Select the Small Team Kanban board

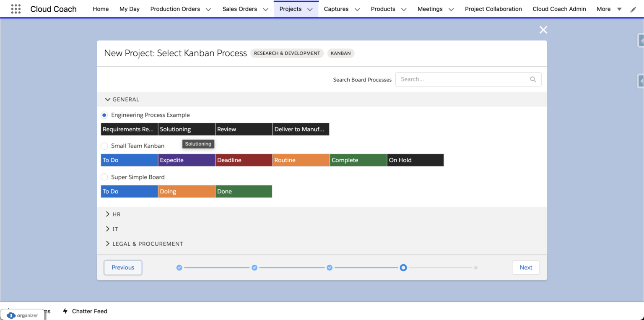coord(104,146)
